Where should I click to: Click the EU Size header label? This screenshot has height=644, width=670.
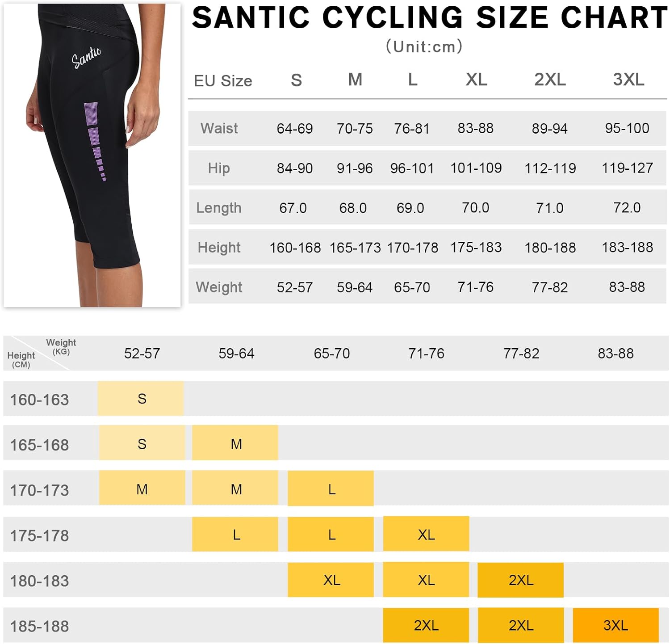coord(223,81)
